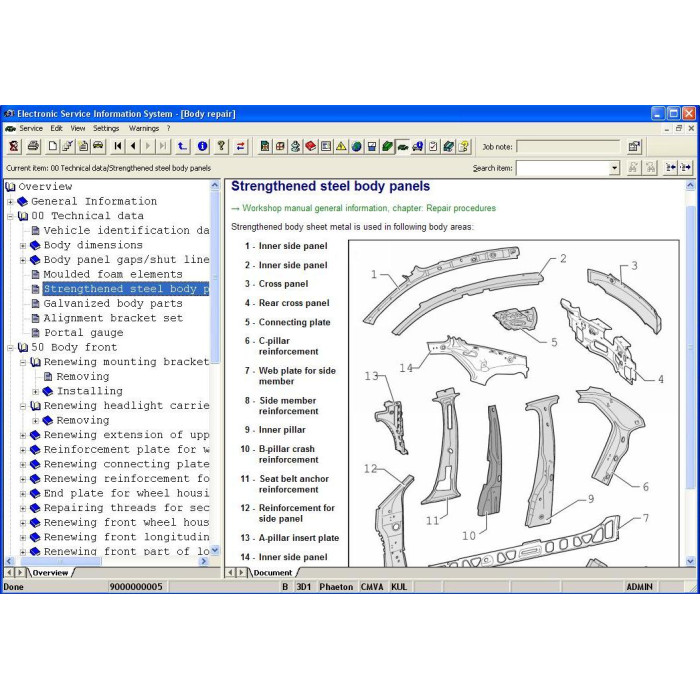The width and height of the screenshot is (700, 700).
Task: Open the Edit menu
Action: point(56,128)
